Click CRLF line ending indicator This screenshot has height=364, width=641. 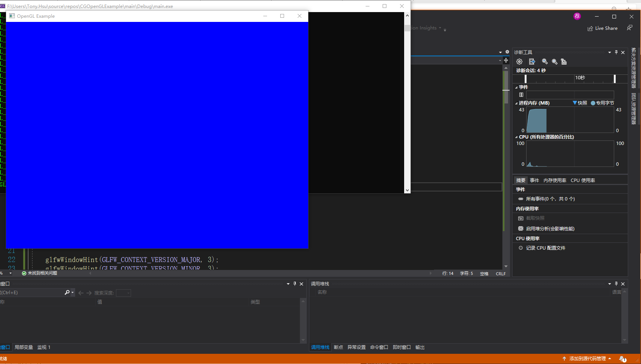(x=501, y=274)
